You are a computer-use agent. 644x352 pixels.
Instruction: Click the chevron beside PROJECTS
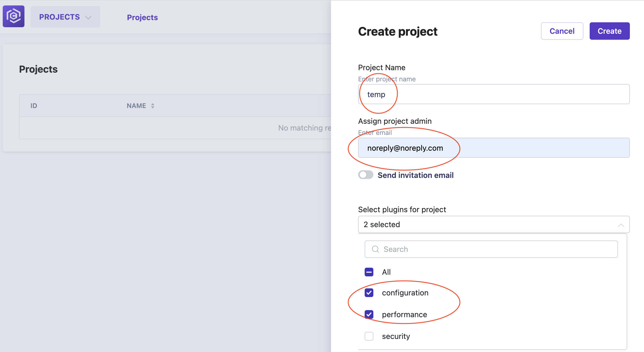pos(88,17)
